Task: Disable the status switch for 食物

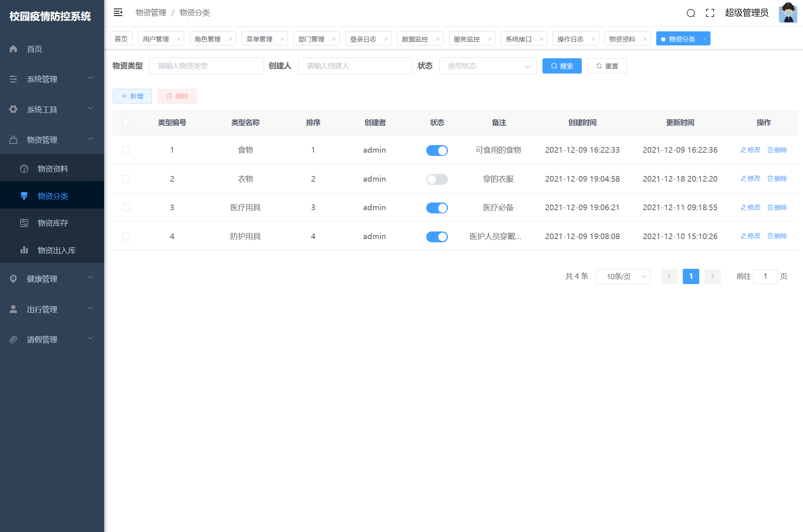Action: [x=437, y=150]
